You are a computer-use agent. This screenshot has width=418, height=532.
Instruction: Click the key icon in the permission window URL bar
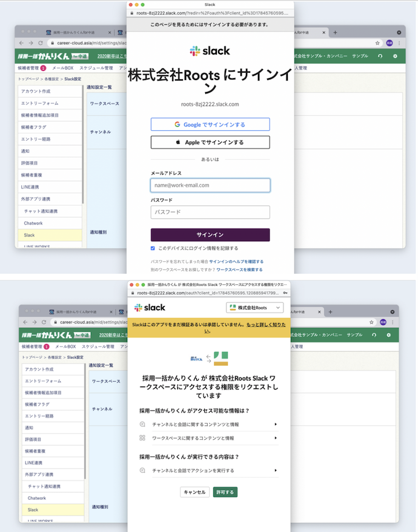coord(285,293)
